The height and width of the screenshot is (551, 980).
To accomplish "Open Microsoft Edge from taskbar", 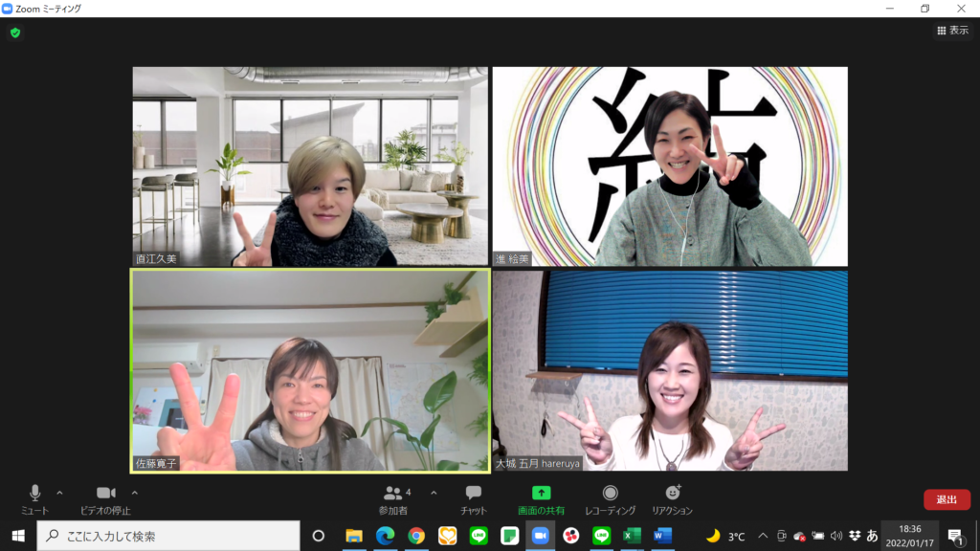I will (x=385, y=536).
